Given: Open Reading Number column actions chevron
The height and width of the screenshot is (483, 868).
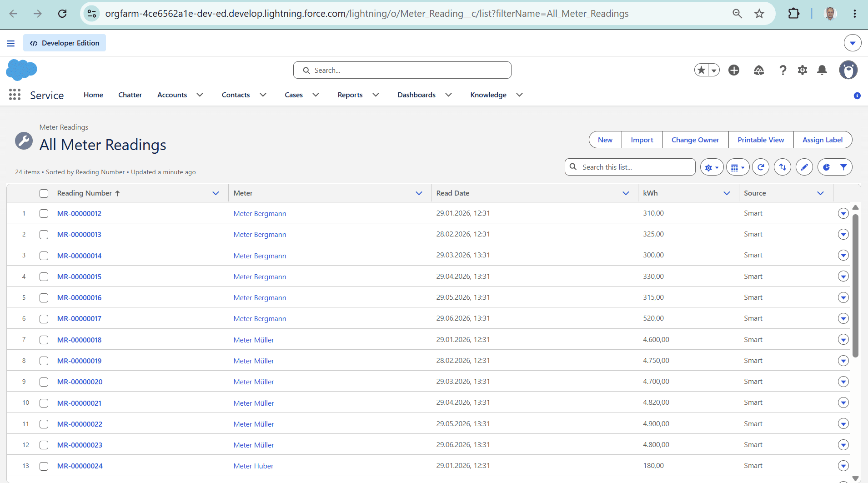Looking at the screenshot, I should point(216,193).
